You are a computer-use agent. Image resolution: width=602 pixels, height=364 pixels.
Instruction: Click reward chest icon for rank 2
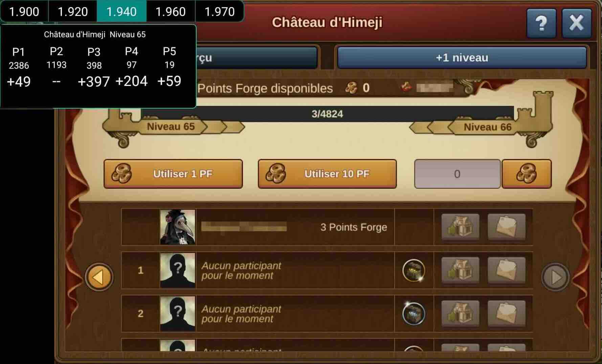click(x=414, y=313)
